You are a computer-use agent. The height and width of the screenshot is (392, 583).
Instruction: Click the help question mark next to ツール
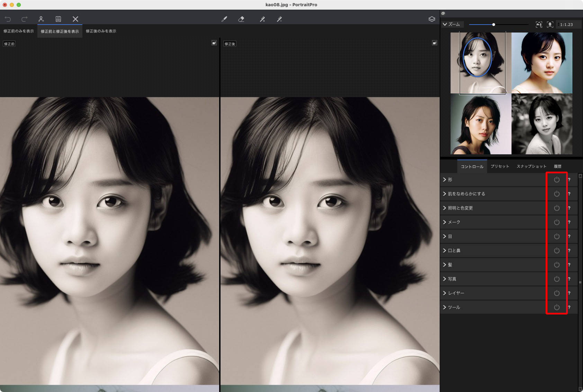569,307
